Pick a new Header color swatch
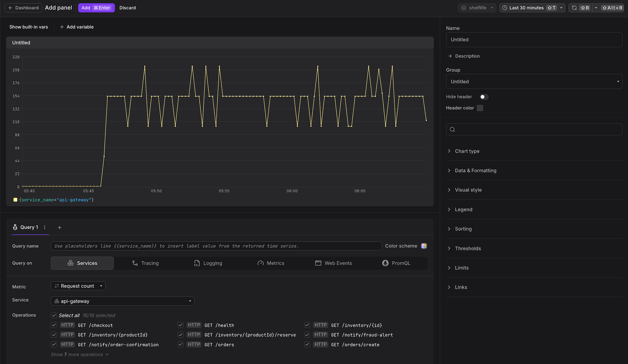This screenshot has width=628, height=364. [480, 108]
